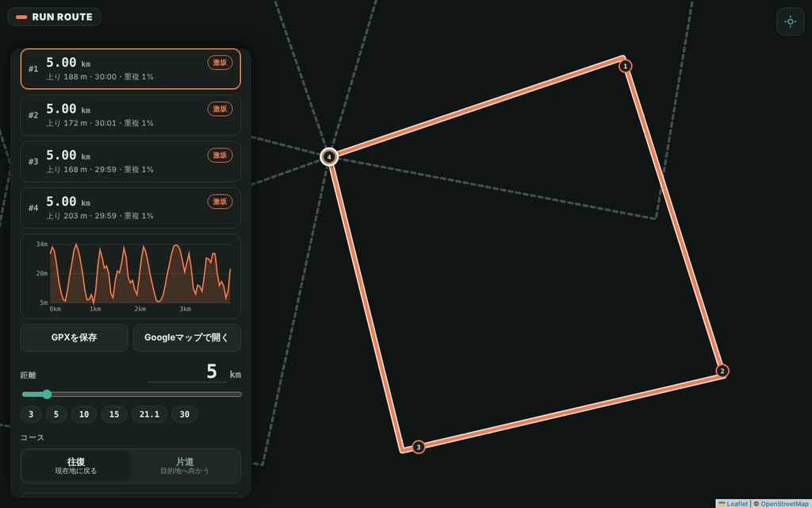Choose the 往復 round-trip course option
The height and width of the screenshot is (508, 812).
pyautogui.click(x=75, y=466)
